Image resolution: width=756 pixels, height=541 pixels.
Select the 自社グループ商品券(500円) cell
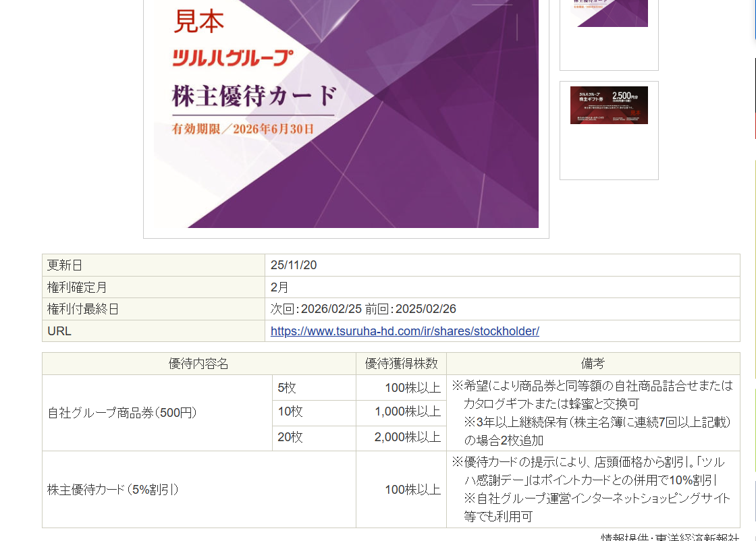click(122, 413)
